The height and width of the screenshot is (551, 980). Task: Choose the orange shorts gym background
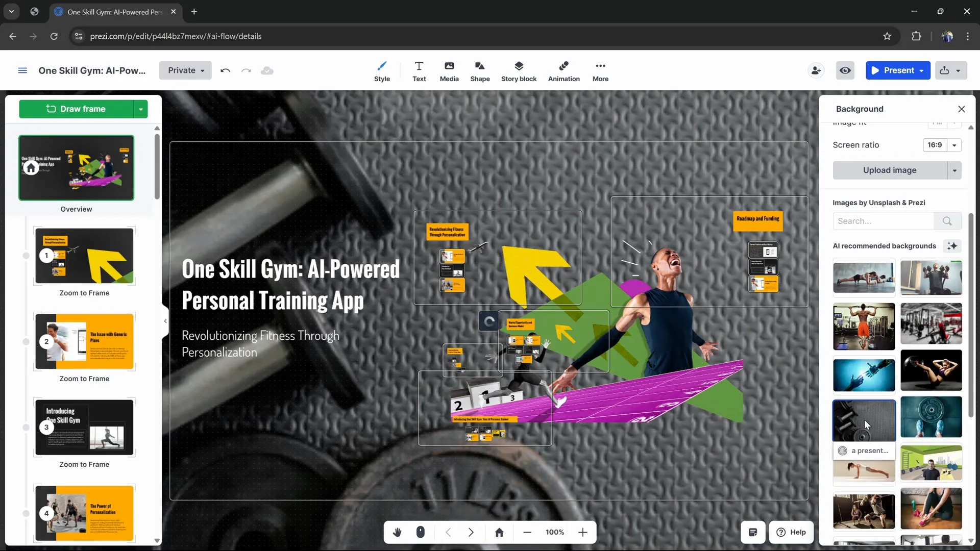click(x=864, y=327)
